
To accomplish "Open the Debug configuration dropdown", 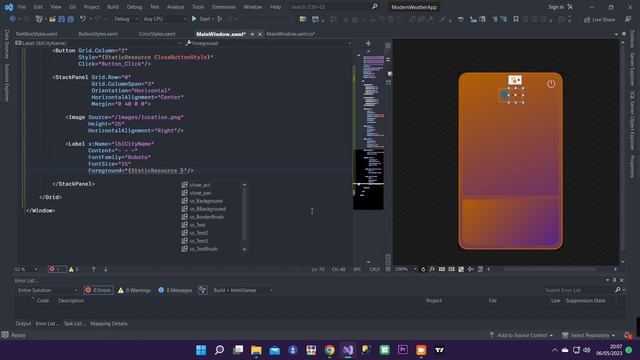I will pos(126,19).
